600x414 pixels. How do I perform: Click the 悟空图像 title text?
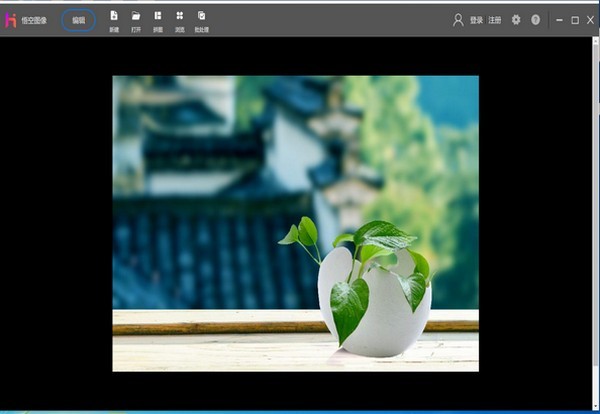[x=34, y=20]
